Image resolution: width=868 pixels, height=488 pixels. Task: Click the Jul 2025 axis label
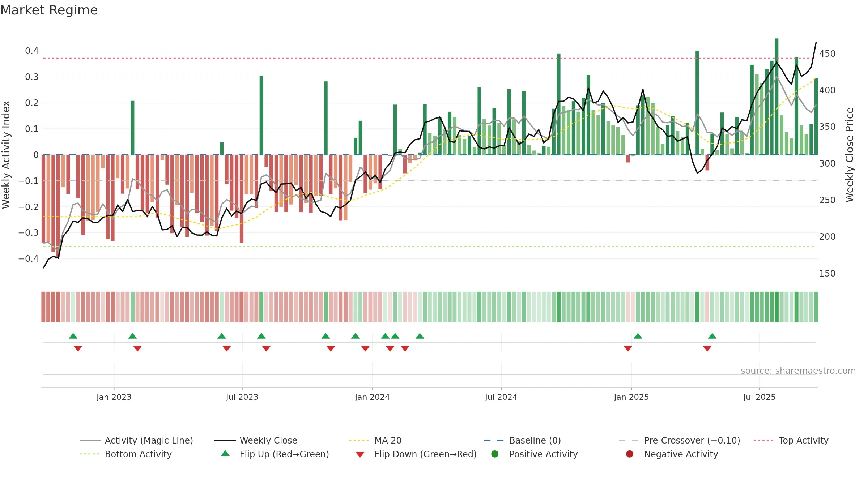759,397
